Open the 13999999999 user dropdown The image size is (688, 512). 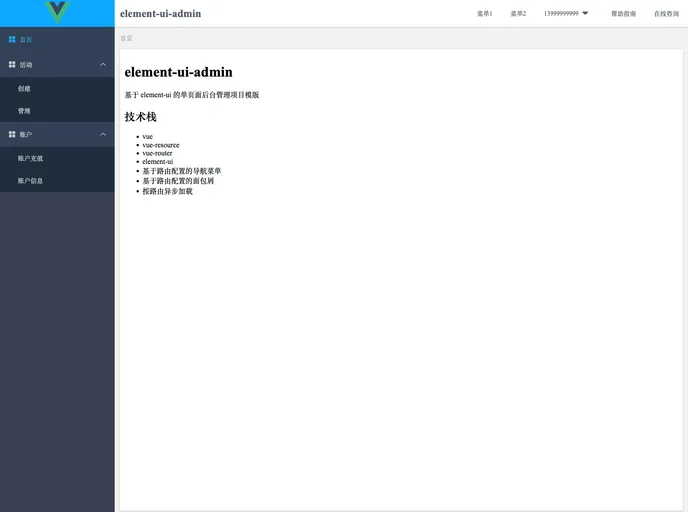click(x=566, y=14)
